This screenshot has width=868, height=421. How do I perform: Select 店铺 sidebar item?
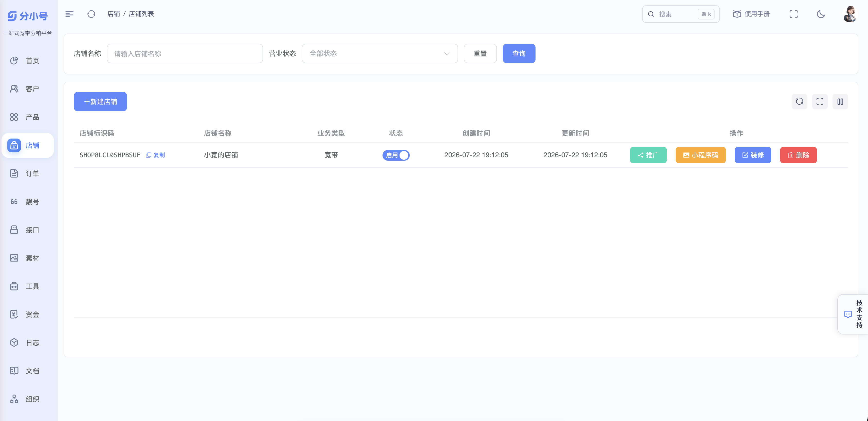28,145
